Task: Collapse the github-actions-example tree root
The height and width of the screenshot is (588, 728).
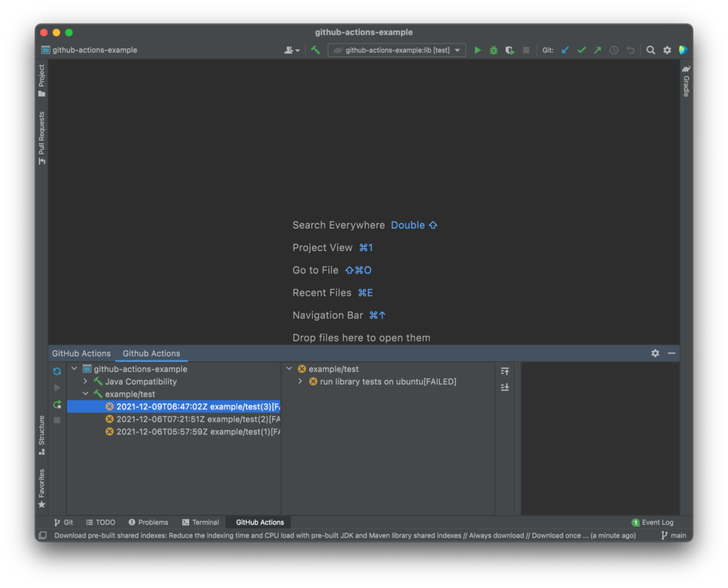Action: tap(74, 369)
